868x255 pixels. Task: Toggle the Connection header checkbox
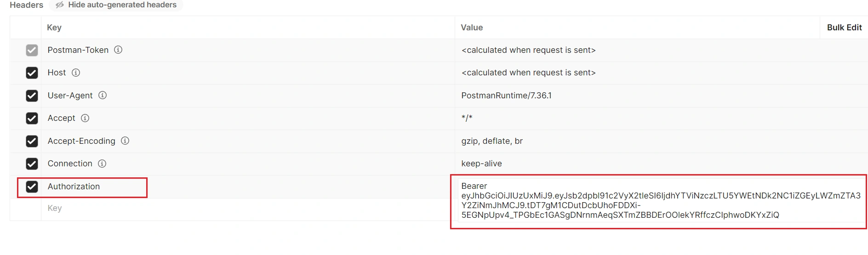[x=32, y=164]
